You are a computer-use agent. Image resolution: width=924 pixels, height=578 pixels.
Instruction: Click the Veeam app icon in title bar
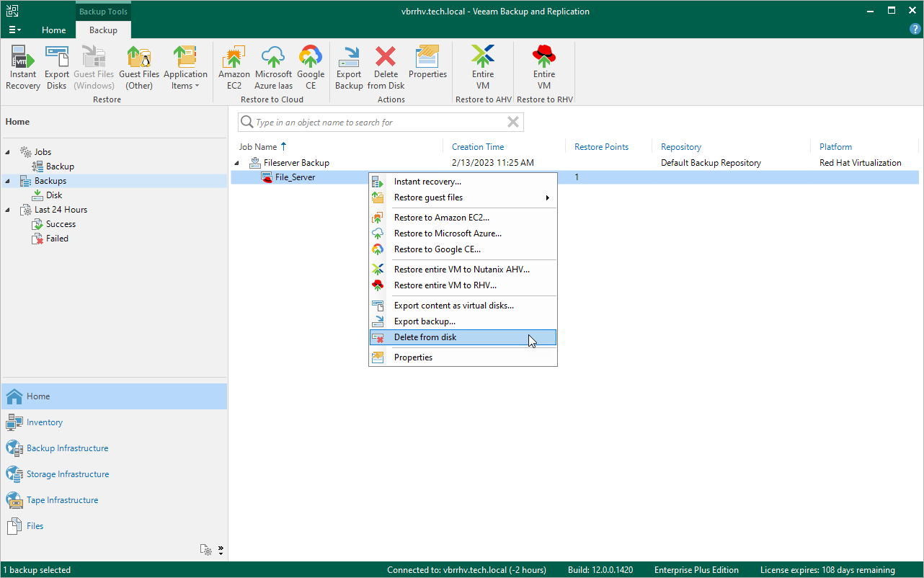12,11
